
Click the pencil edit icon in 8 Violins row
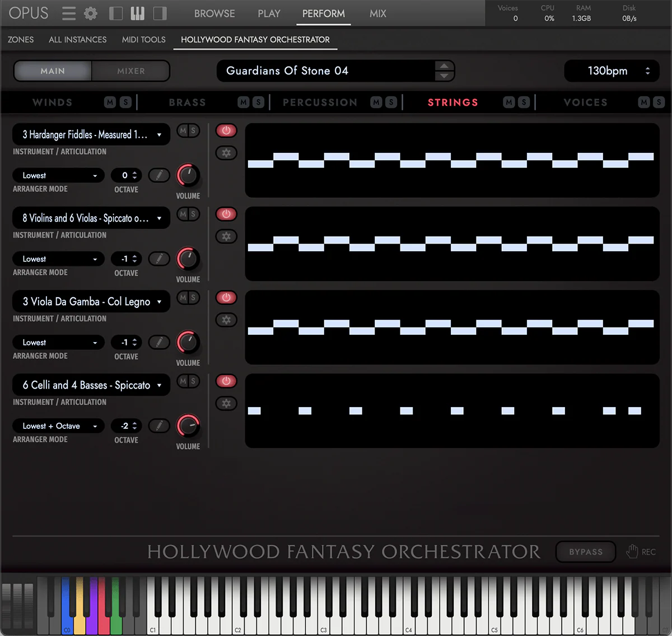(x=159, y=259)
